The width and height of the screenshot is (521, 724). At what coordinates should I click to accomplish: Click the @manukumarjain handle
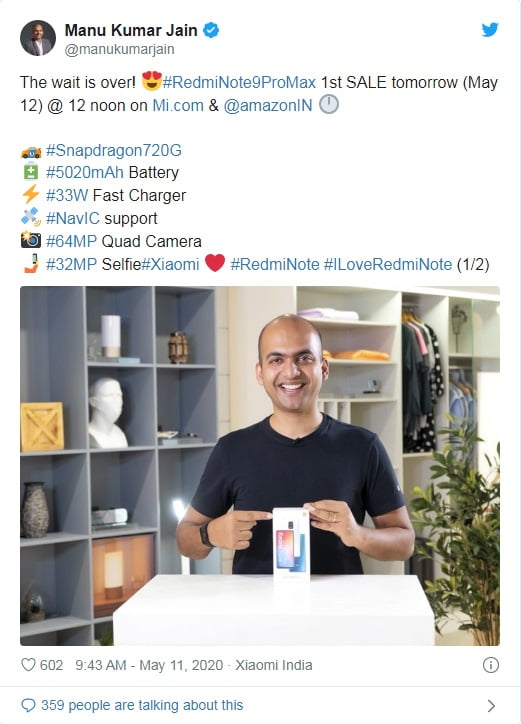pyautogui.click(x=120, y=49)
